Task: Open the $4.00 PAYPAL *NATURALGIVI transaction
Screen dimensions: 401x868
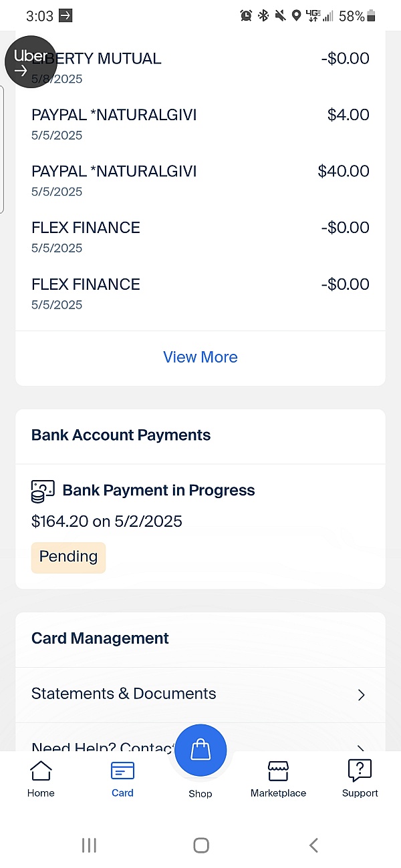Action: 200,124
